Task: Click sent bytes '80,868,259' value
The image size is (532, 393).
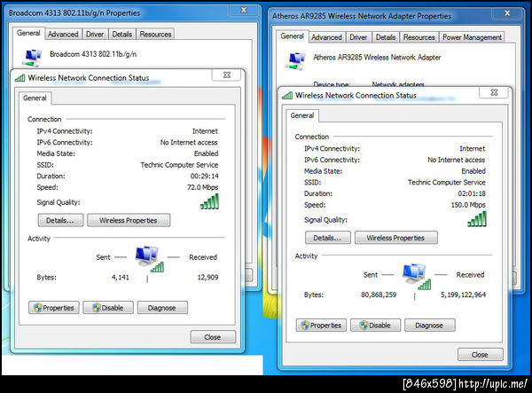Action: (379, 295)
